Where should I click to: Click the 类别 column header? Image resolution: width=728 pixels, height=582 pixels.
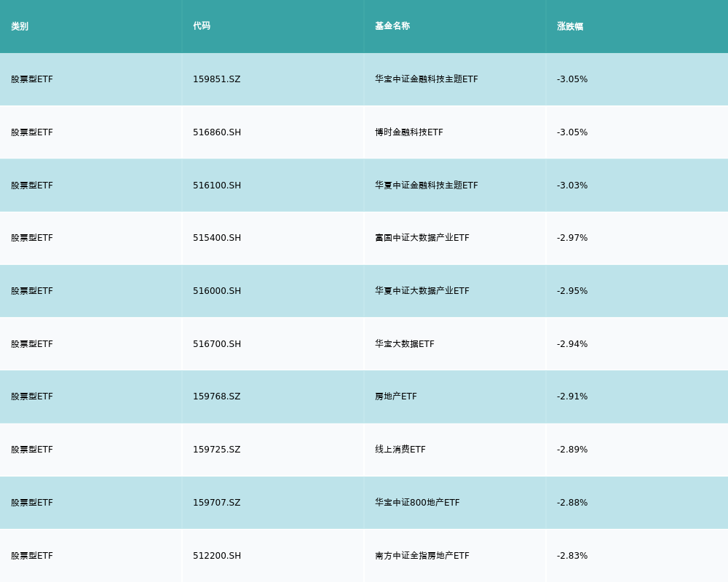pyautogui.click(x=20, y=26)
